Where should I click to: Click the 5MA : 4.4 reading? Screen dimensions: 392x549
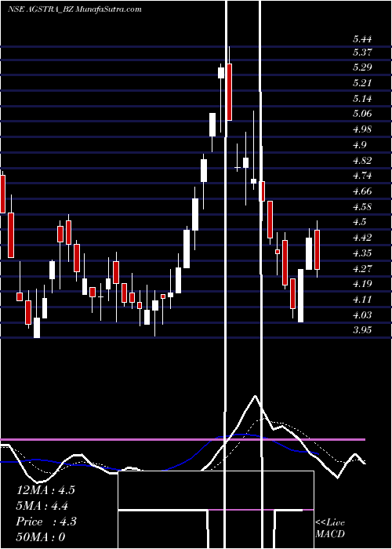click(42, 506)
